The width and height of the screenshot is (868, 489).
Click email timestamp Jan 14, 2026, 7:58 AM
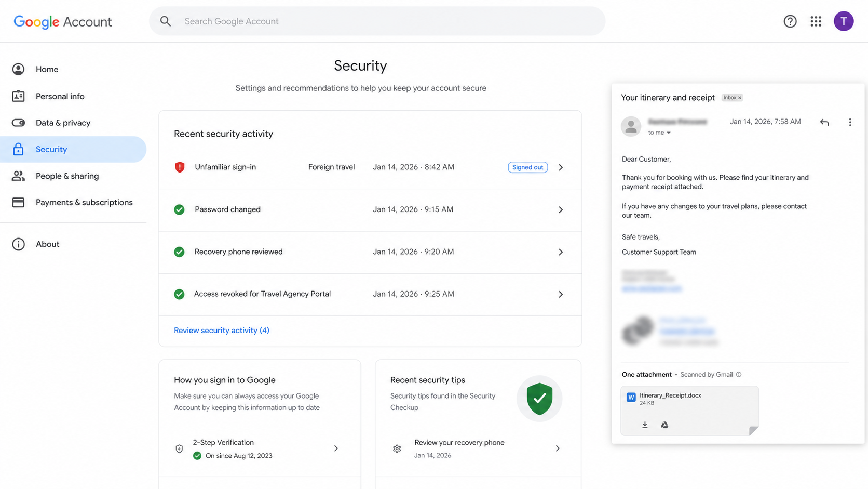coord(765,122)
